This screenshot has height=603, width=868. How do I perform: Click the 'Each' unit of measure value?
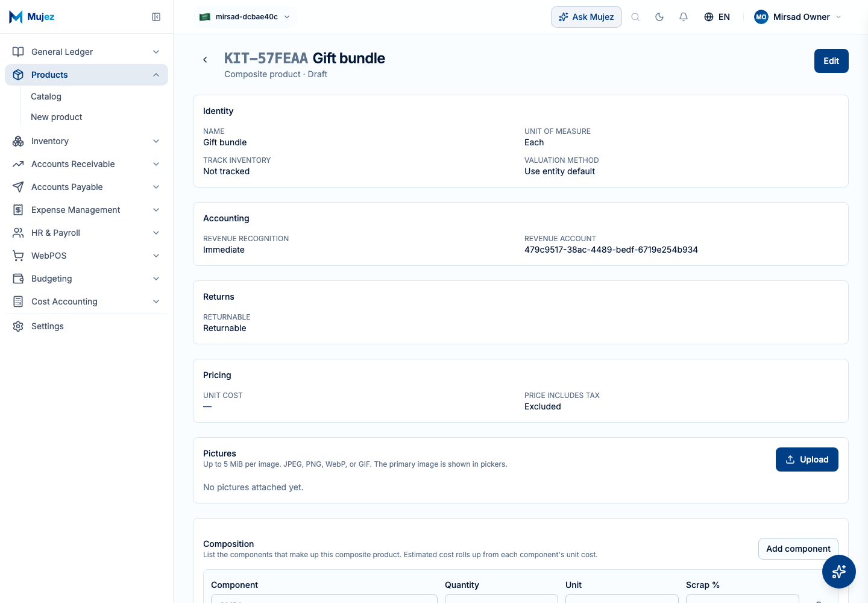tap(534, 142)
